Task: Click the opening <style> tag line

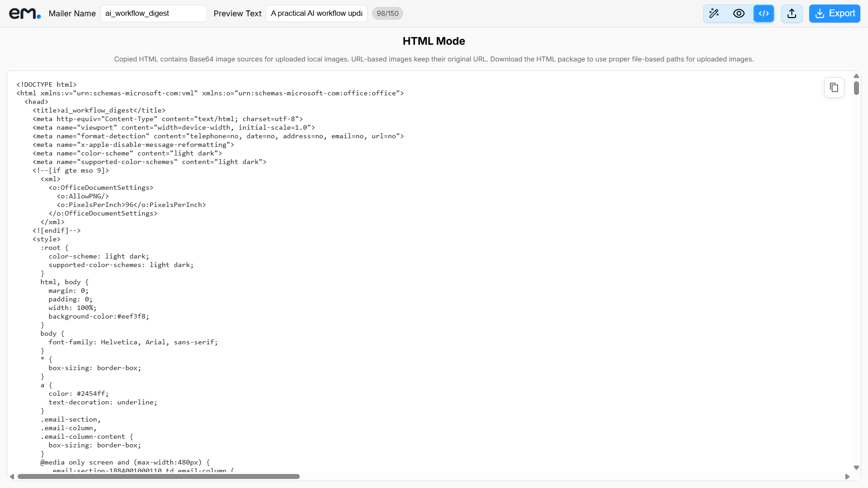Action: coord(47,239)
